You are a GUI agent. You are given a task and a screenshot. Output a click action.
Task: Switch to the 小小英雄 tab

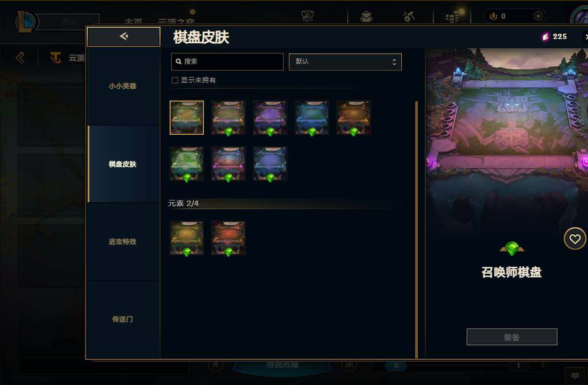tap(123, 86)
